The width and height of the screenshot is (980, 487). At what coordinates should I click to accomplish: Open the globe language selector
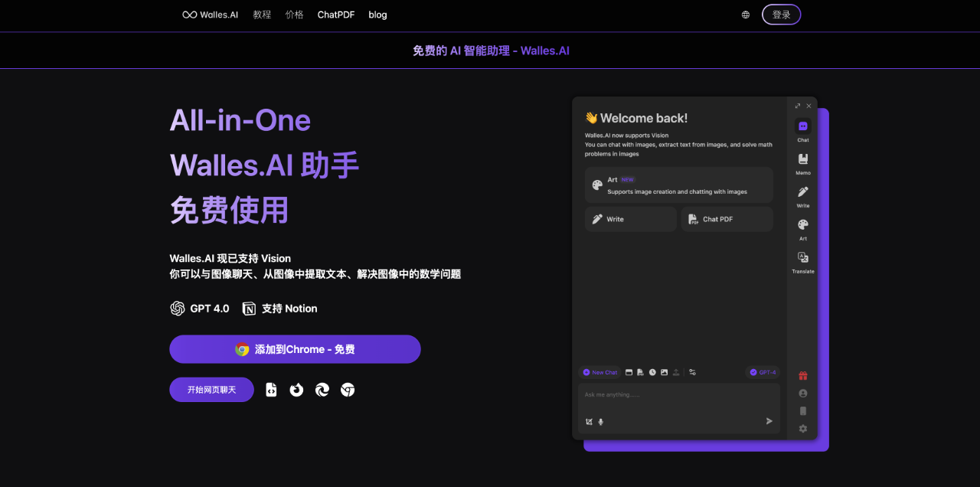pyautogui.click(x=745, y=14)
